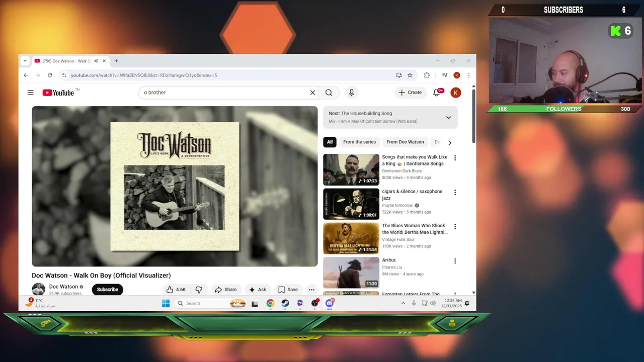Show hidden system tray icons
Screen dimensions: 644x362
[403, 303]
